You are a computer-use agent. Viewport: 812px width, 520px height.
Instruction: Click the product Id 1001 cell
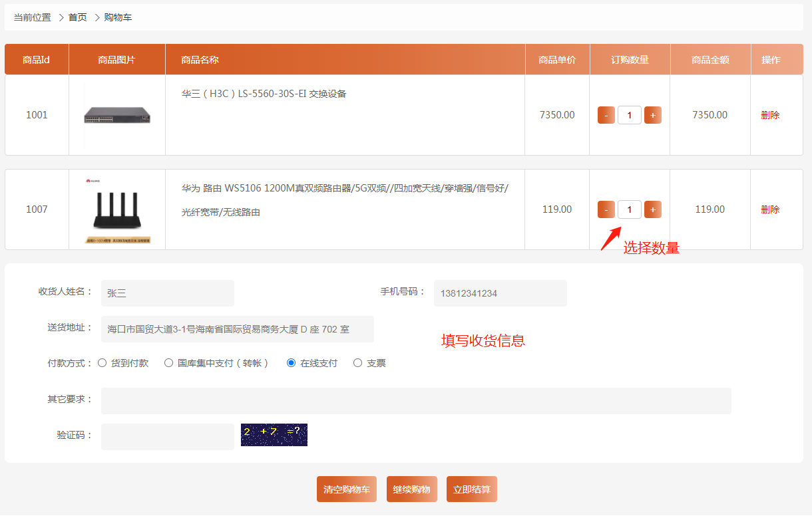pos(37,115)
